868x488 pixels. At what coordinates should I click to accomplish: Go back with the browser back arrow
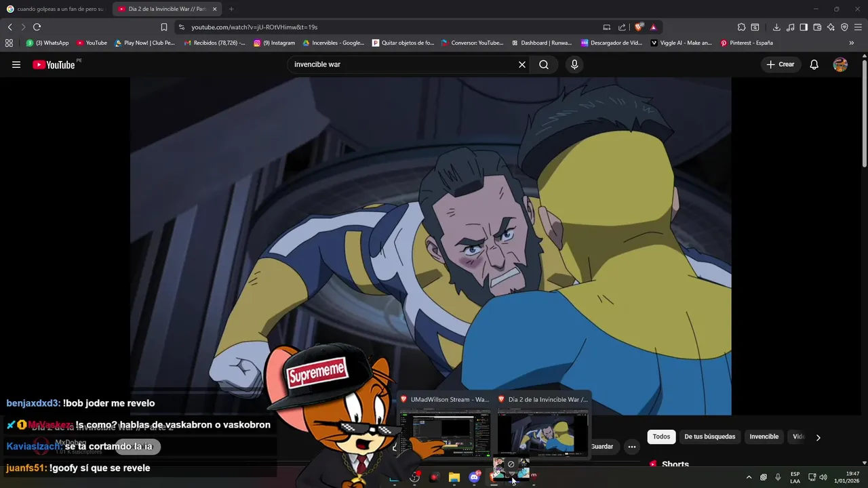[x=9, y=27]
